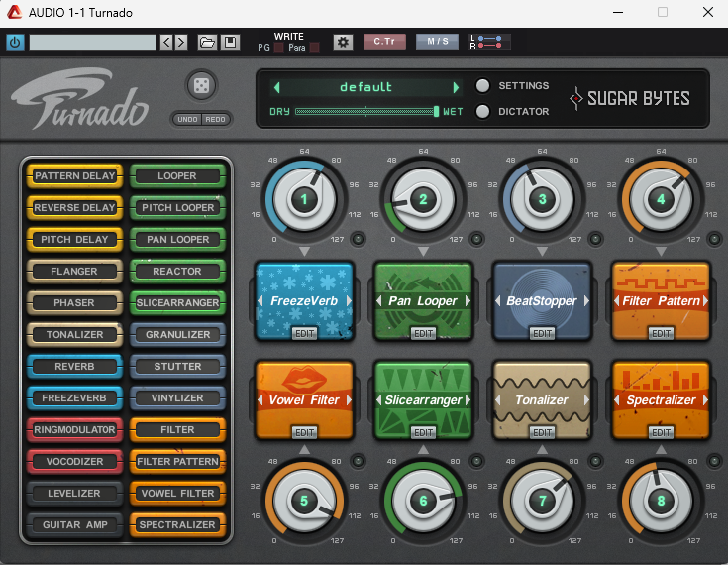Adjust the DRY/WET mix slider
This screenshot has height=565, width=728.
366,111
